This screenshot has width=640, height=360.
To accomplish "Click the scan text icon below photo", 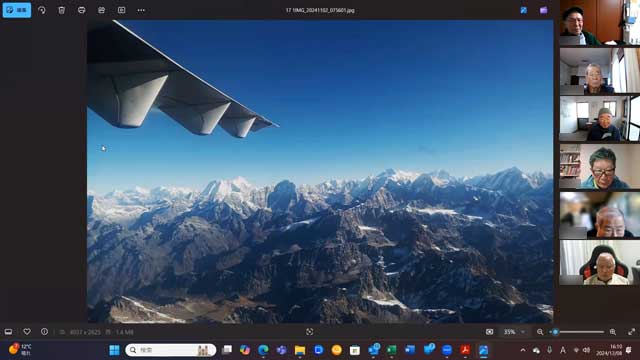I will (309, 332).
